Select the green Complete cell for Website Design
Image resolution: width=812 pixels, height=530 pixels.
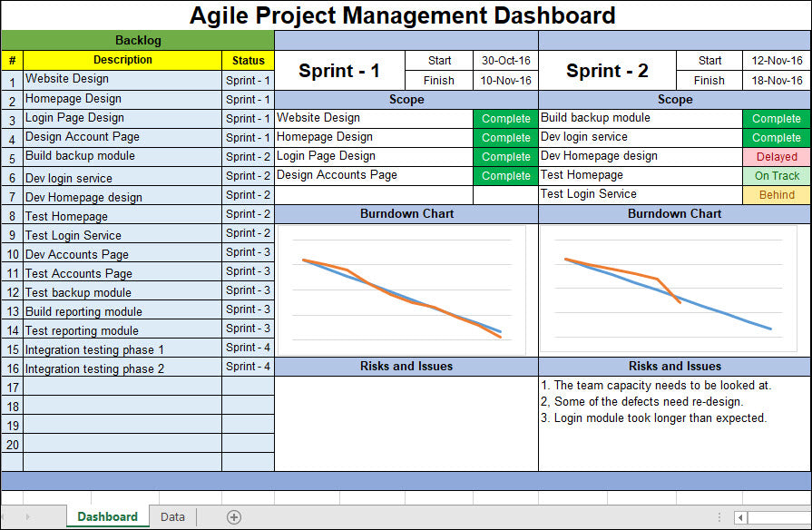click(x=505, y=118)
